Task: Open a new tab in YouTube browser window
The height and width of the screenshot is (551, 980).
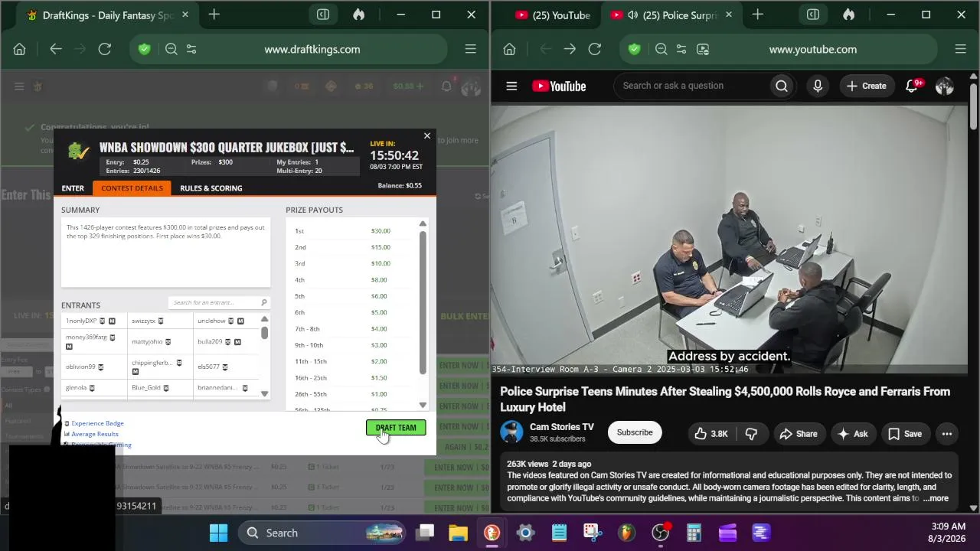Action: click(758, 15)
